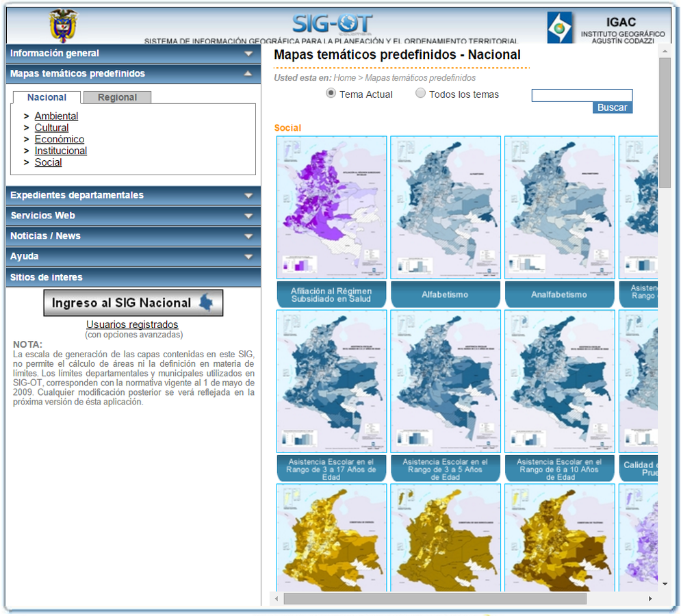Click the Ingreso al SIG Nacional button
The width and height of the screenshot is (681, 616).
(x=133, y=303)
